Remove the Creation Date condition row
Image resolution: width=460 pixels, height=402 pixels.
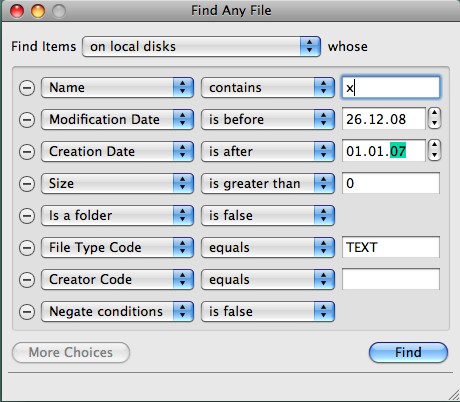point(27,152)
